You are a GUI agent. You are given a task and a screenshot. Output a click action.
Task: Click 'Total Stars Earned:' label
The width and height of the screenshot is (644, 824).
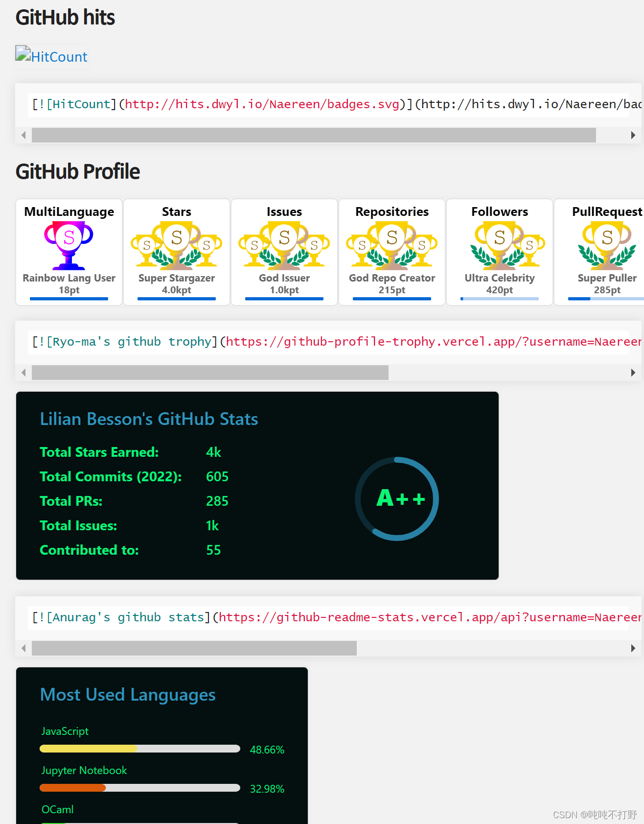pos(99,452)
